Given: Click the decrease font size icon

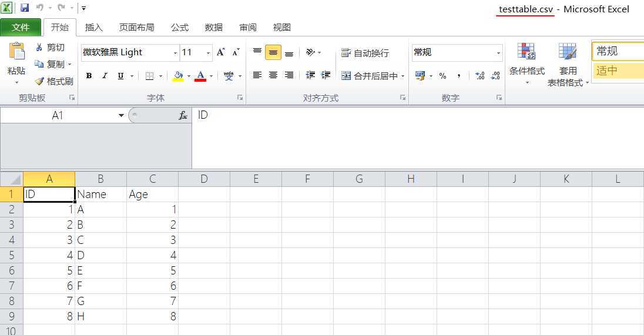Looking at the screenshot, I should pyautogui.click(x=236, y=52).
